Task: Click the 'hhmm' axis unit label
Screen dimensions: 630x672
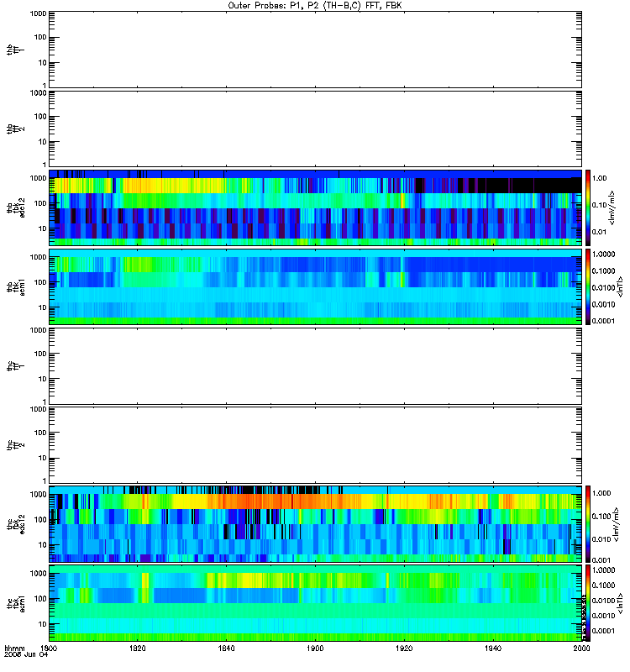Action: coord(14,648)
